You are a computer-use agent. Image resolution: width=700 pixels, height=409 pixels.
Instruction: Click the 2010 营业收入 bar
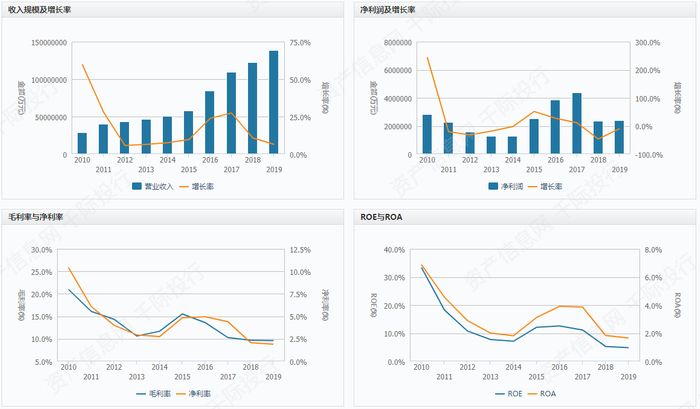82,144
